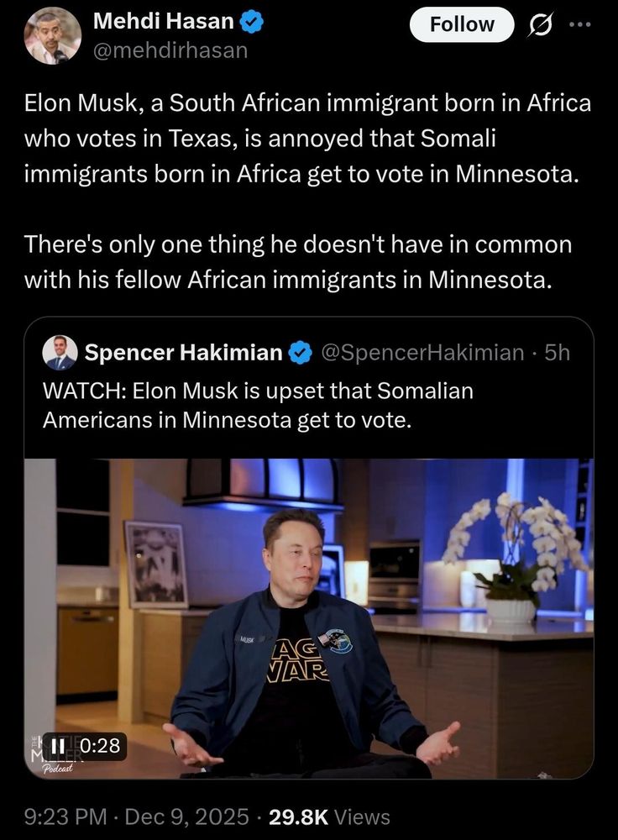Click the @SpencerHakimian handle
Screen dimensions: 618x840
422,353
